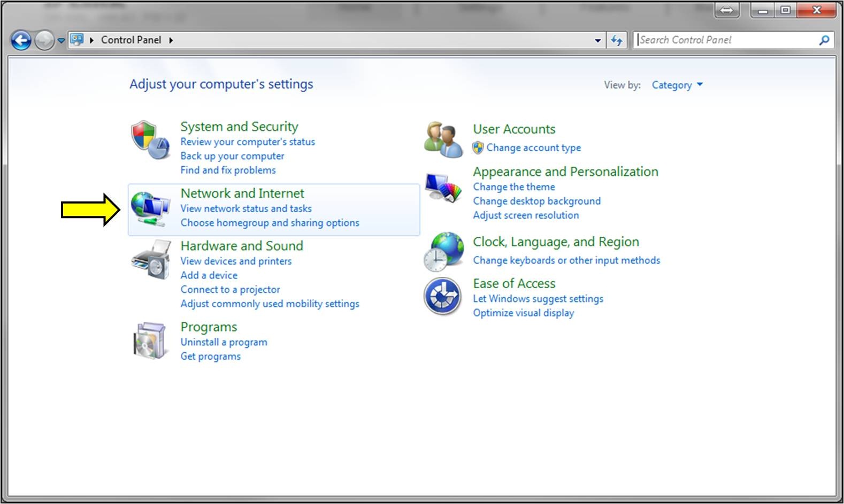Expand the arrow before Control Panel breadcrumb
The height and width of the screenshot is (504, 844).
click(x=92, y=40)
